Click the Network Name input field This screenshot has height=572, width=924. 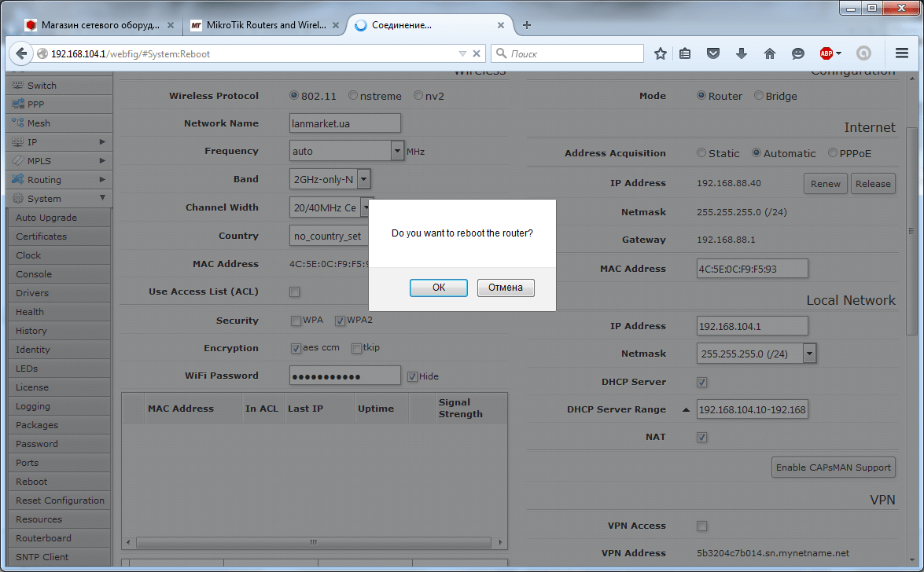point(345,123)
